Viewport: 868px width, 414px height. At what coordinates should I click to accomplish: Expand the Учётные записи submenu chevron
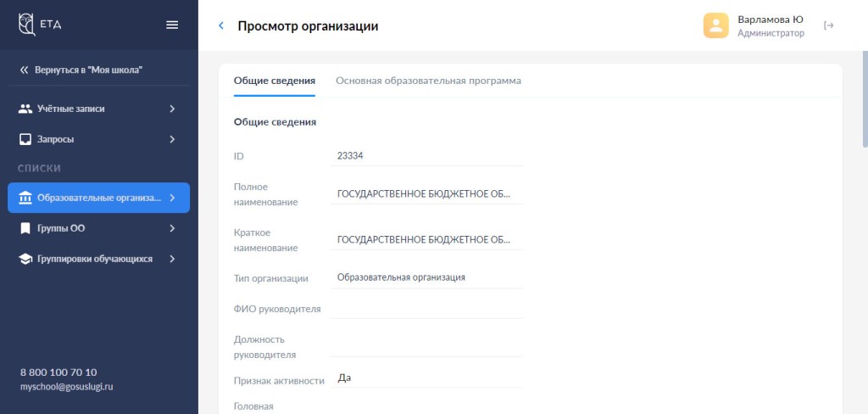coord(172,109)
